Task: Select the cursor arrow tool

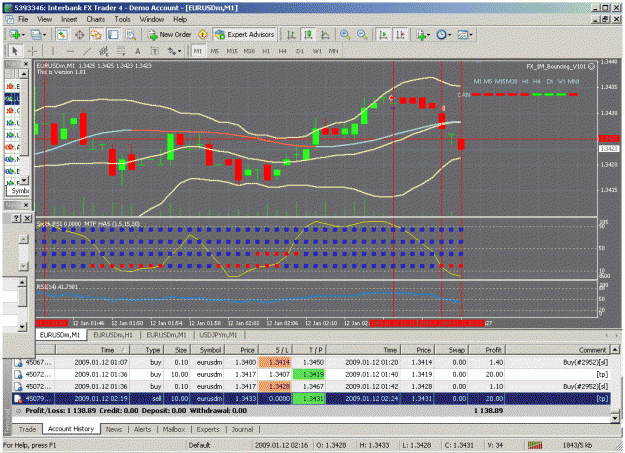Action: (15, 51)
